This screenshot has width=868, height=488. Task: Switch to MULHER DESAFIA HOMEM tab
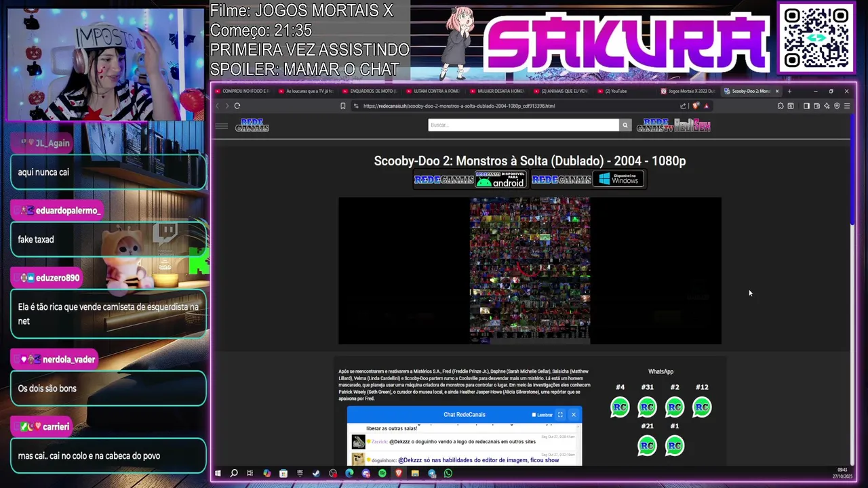coord(497,91)
